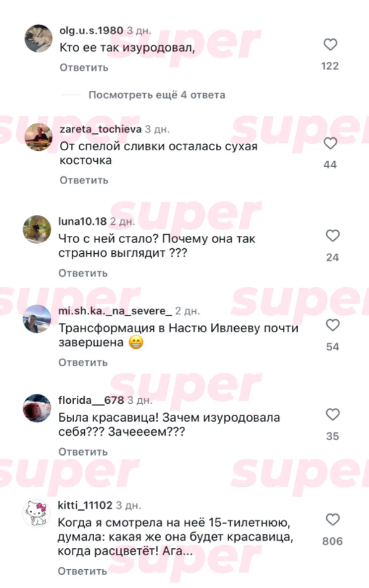Image resolution: width=369 pixels, height=588 pixels.
Task: Heart the comment from florida__678
Action: pyautogui.click(x=332, y=414)
